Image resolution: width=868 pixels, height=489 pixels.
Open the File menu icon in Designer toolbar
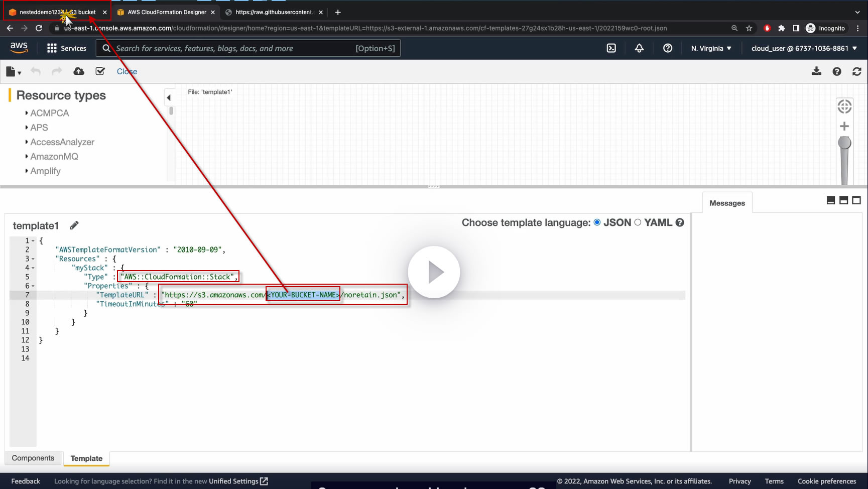point(13,72)
